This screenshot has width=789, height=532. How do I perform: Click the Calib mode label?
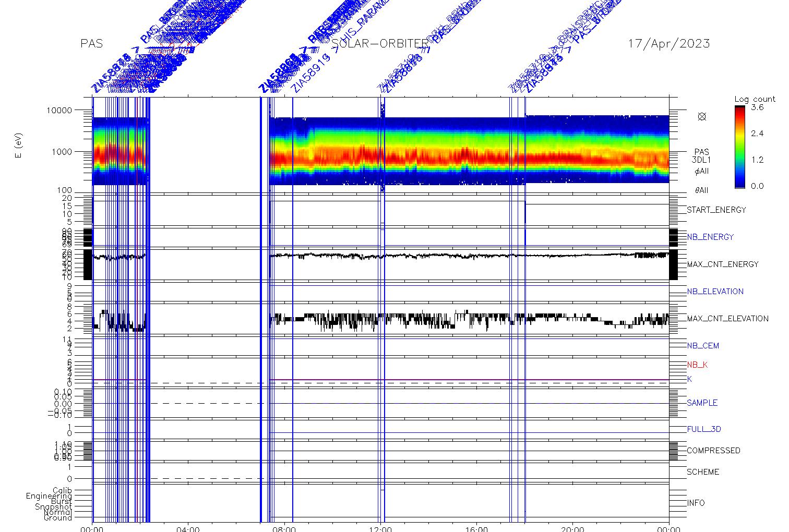pyautogui.click(x=62, y=491)
